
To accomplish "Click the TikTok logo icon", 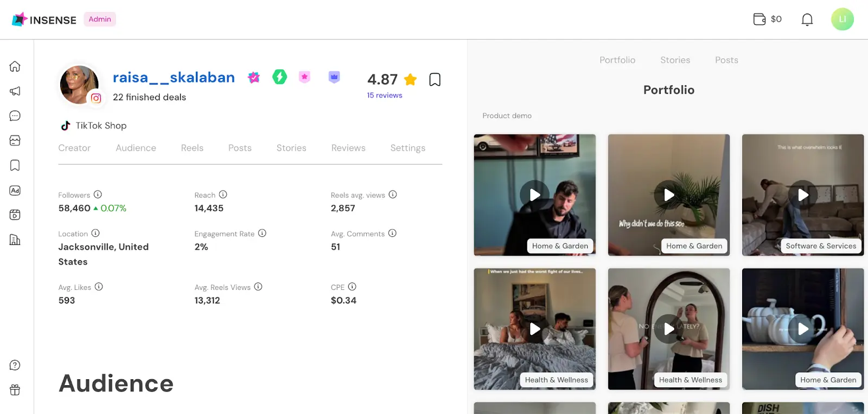I will [66, 126].
